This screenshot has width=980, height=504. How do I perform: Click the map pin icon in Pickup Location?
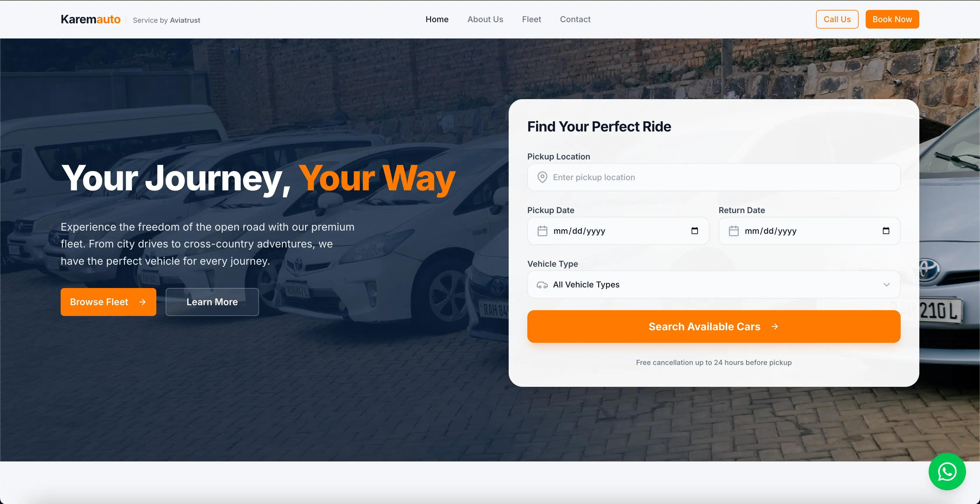point(542,177)
